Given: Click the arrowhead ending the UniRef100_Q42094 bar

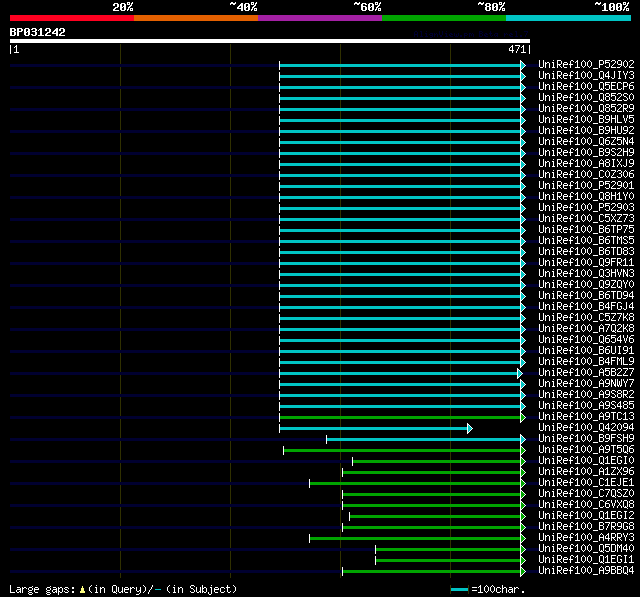Looking at the screenshot, I should (x=470, y=428).
